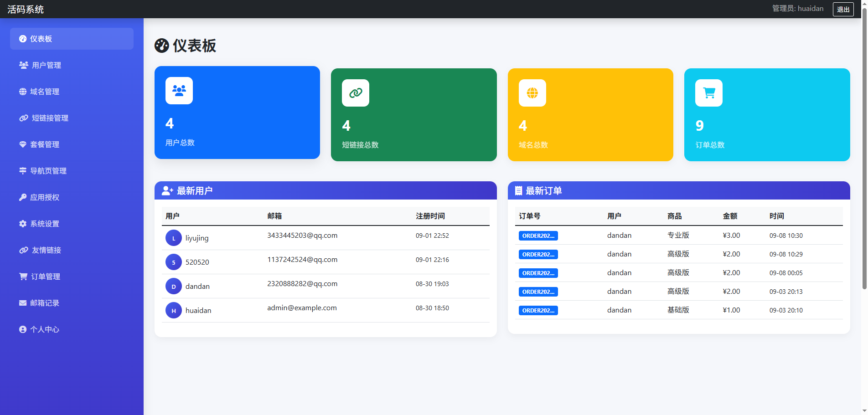Click the shopping cart icon on cyan card
Screen dimensions: 868x415
click(x=708, y=93)
